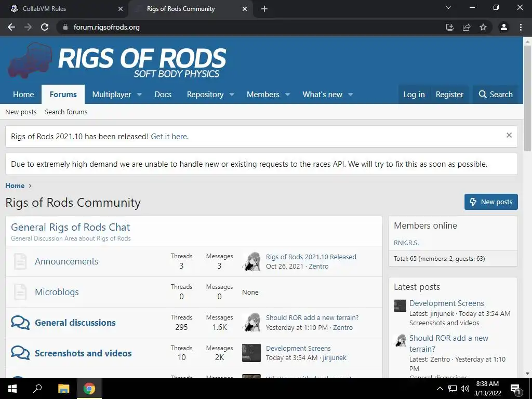Click the browser back arrow
The height and width of the screenshot is (399, 532).
11,27
